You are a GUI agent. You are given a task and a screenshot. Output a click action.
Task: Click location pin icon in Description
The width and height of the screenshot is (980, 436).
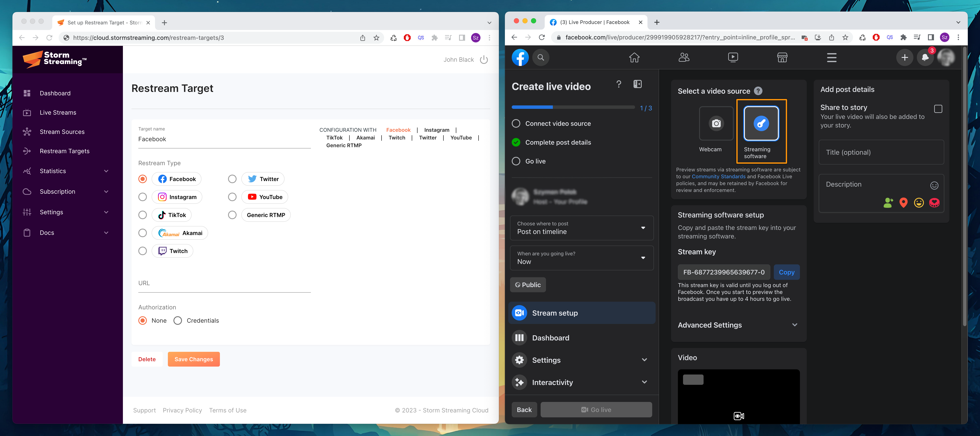coord(904,203)
